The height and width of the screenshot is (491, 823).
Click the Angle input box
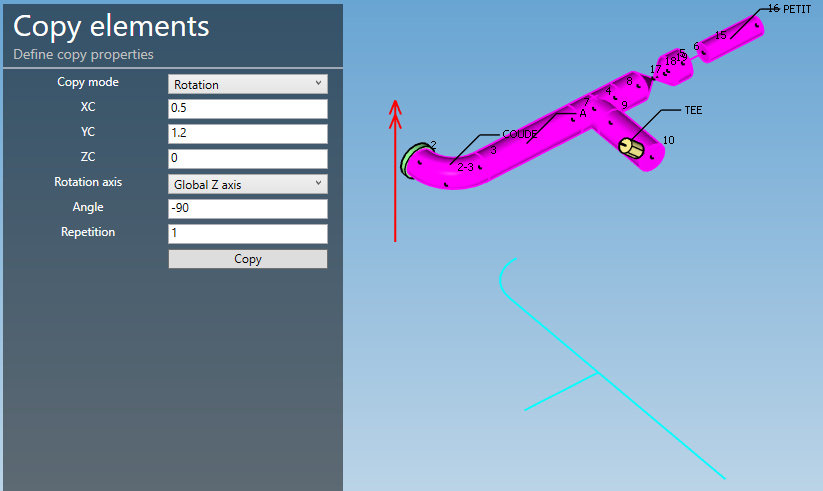click(x=247, y=208)
